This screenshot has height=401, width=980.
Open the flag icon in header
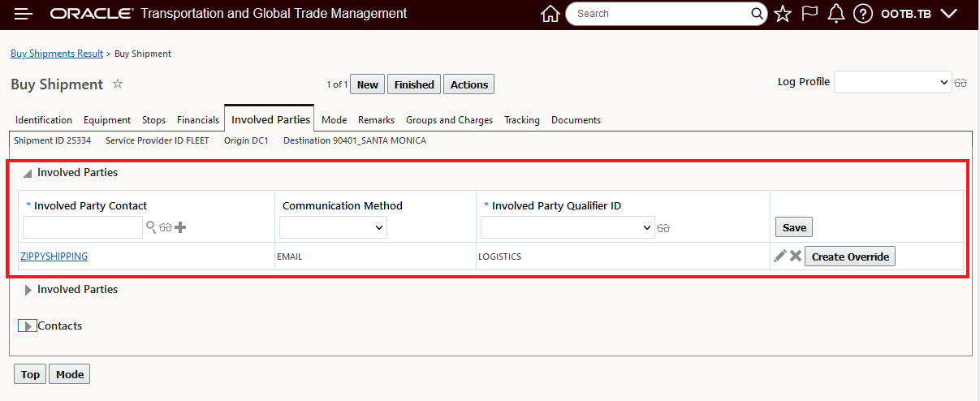point(809,14)
